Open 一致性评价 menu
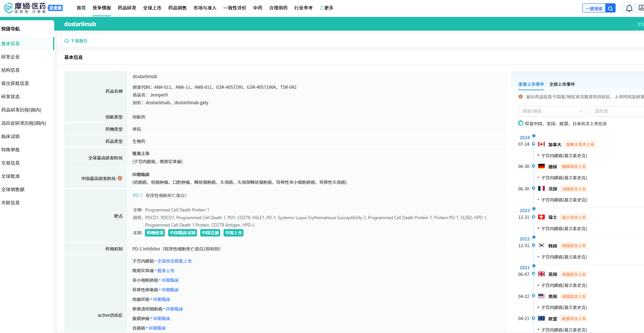 coord(235,8)
